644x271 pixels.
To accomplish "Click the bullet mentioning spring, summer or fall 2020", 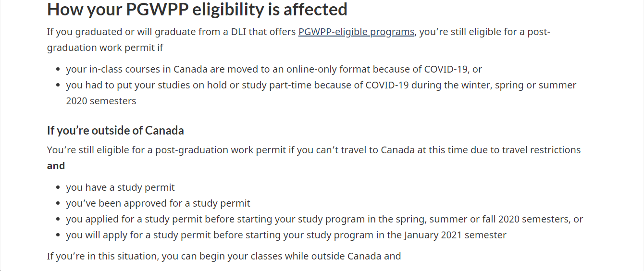I will (324, 219).
